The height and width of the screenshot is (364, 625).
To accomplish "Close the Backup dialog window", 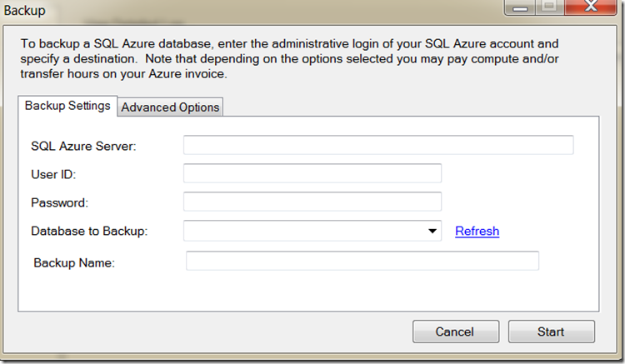I will pyautogui.click(x=591, y=7).
